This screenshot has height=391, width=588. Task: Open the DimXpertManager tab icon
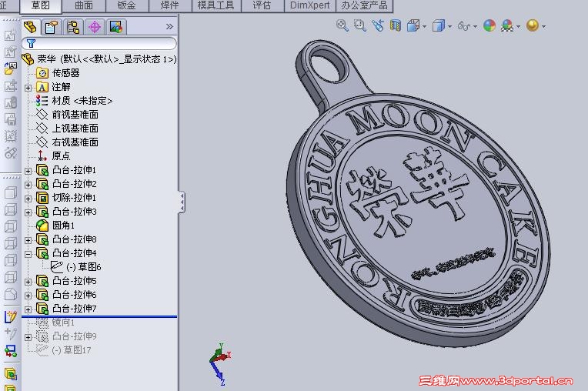coord(95,27)
